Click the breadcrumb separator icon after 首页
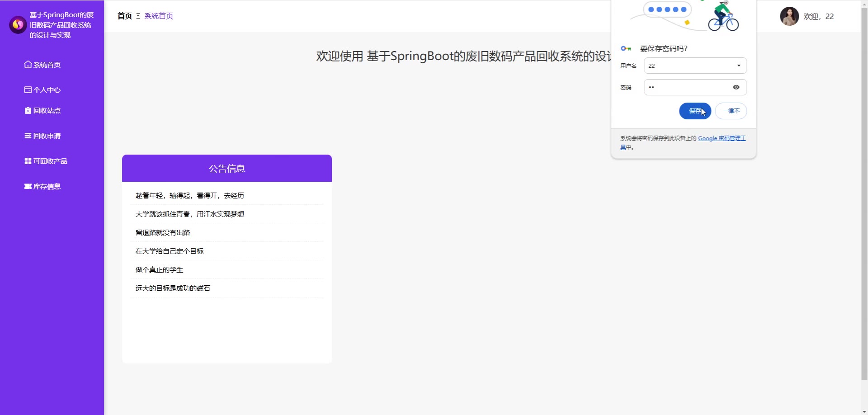Image resolution: width=868 pixels, height=415 pixels. tap(138, 16)
